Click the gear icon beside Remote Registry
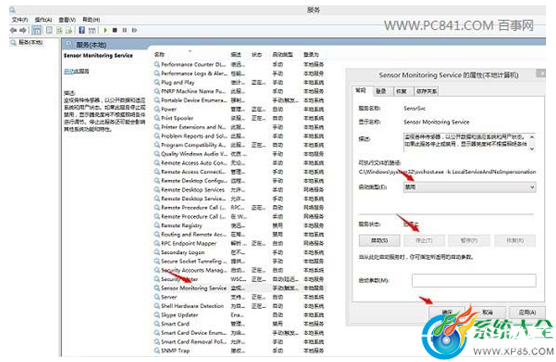 tap(157, 225)
